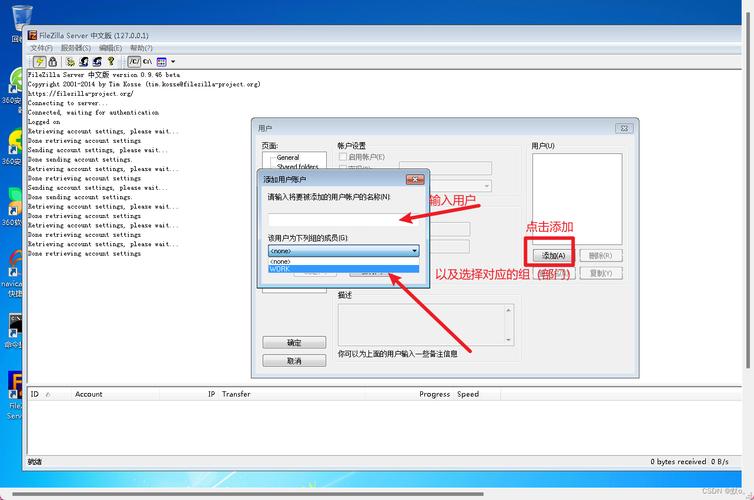Open the 编辑(E) menu
This screenshot has height=500, width=754.
point(110,48)
